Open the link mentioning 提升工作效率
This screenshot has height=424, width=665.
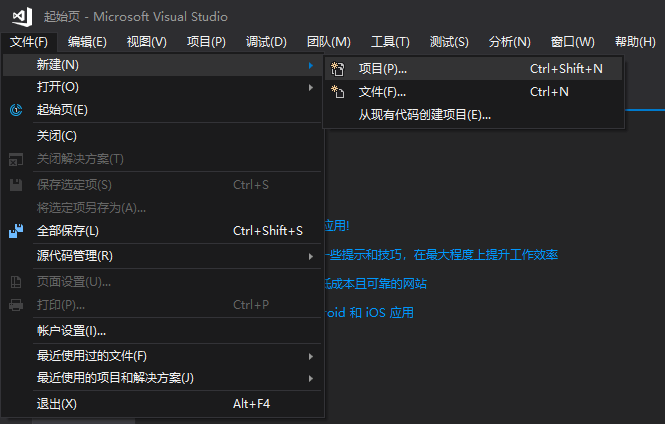[x=441, y=255]
